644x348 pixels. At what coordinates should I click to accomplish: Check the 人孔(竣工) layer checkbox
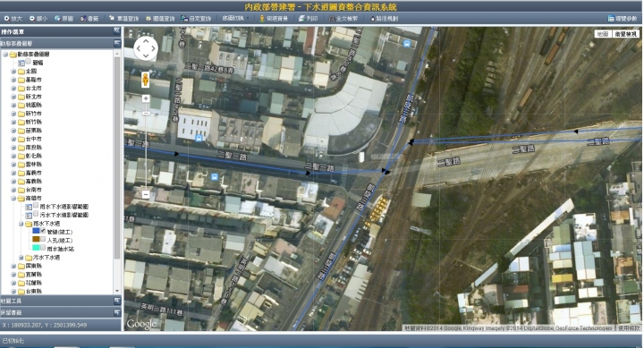[x=43, y=240]
